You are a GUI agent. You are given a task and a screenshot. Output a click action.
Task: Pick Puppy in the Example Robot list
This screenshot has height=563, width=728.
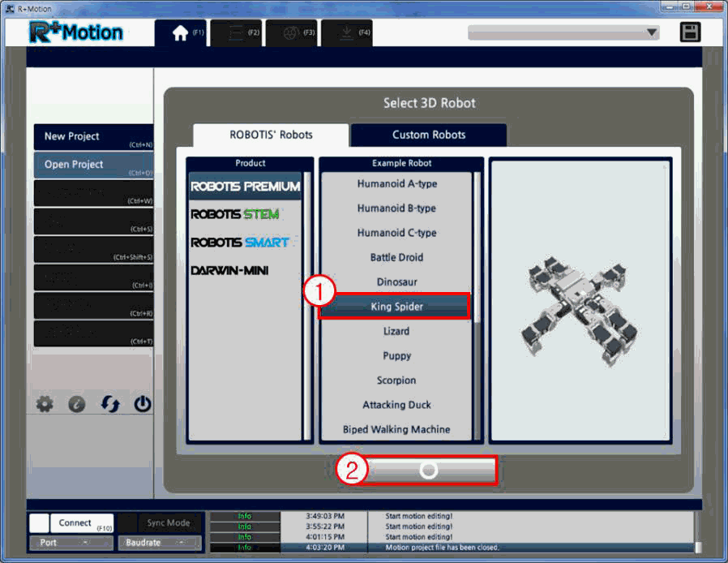tap(397, 356)
